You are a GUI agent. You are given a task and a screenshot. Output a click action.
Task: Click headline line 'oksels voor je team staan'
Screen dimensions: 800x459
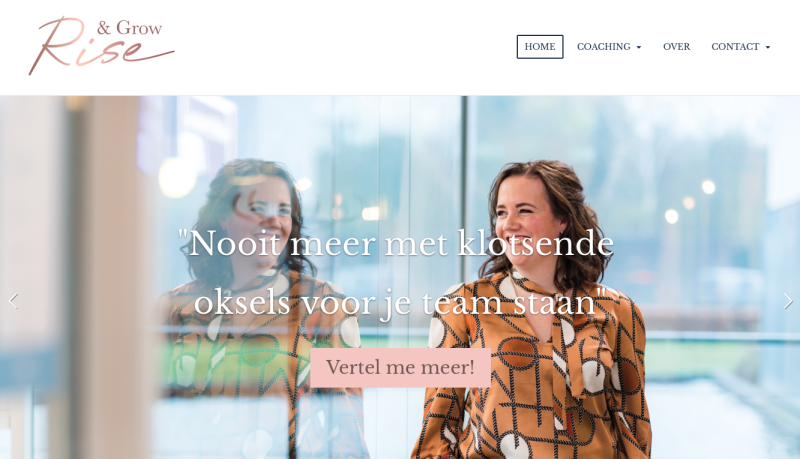(x=399, y=303)
